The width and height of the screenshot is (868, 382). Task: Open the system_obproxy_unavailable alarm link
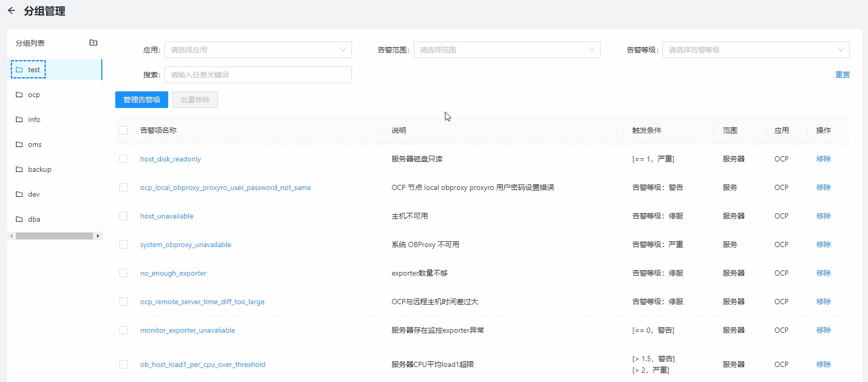186,244
